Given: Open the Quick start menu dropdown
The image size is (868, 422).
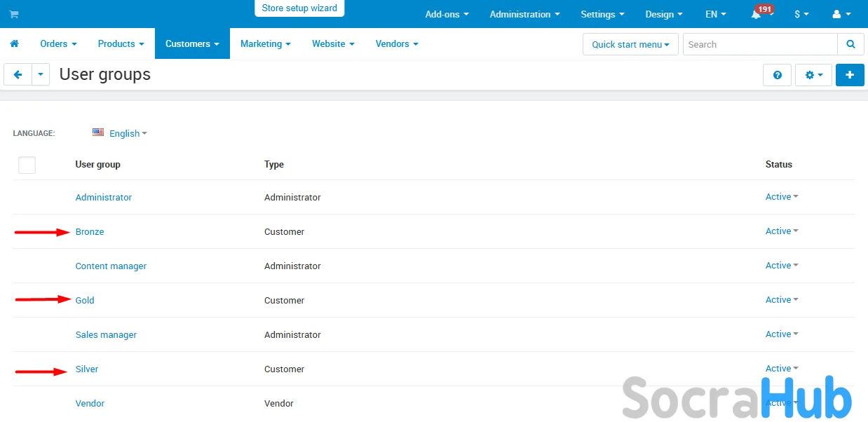Looking at the screenshot, I should [630, 44].
